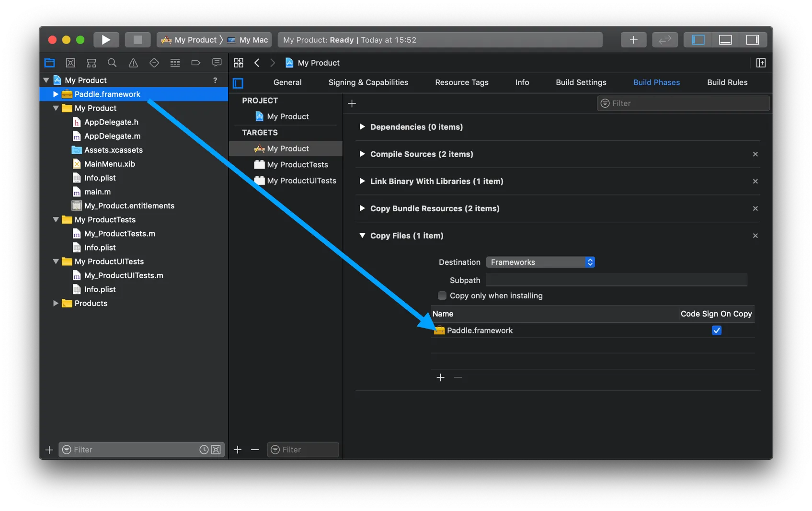Enable Copy only when installing checkbox
812x511 pixels.
pos(442,295)
